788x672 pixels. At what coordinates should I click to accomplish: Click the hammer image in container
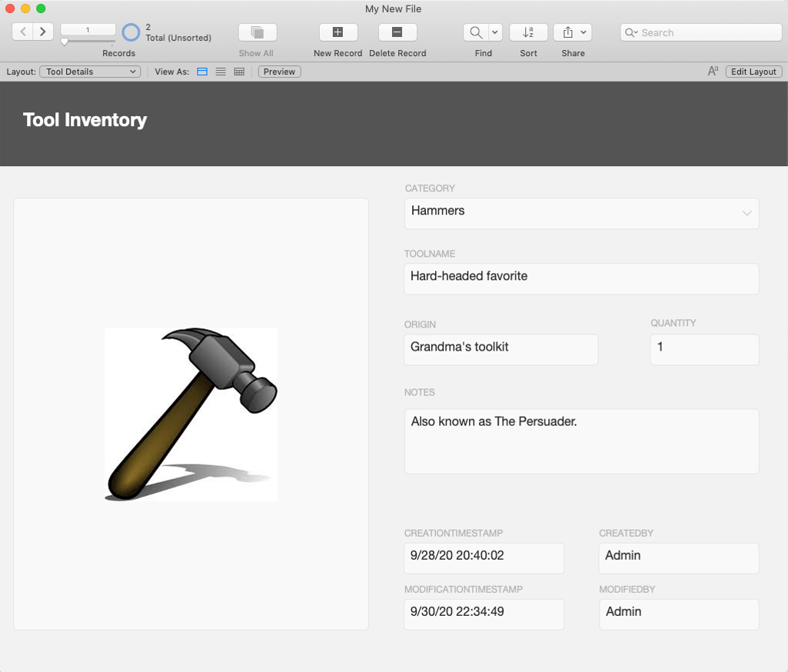click(191, 414)
